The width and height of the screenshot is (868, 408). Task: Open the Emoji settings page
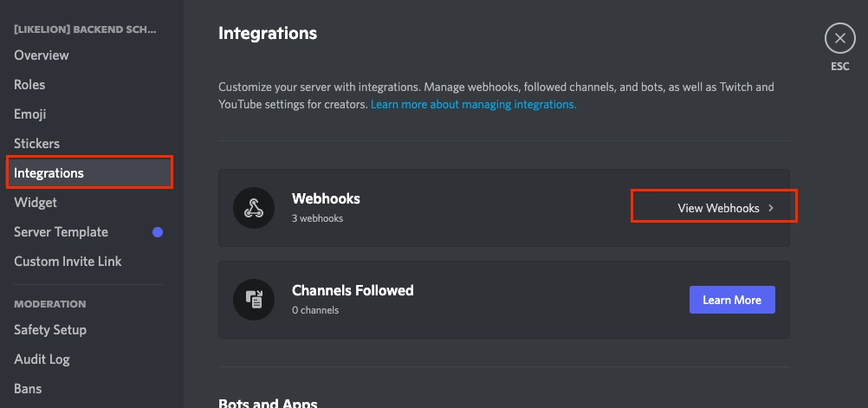pos(30,114)
